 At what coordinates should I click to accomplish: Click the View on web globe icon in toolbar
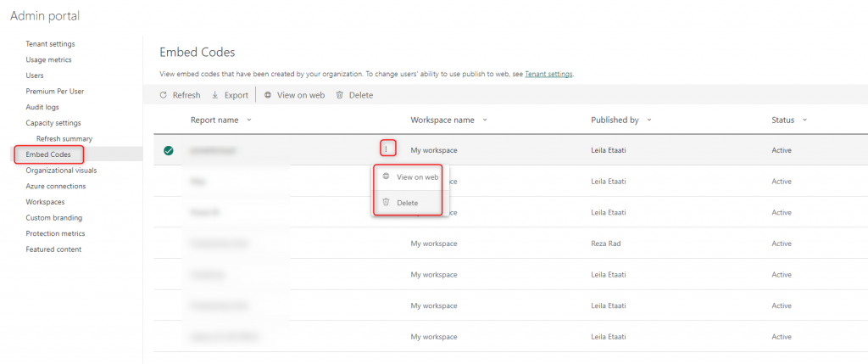coord(268,95)
